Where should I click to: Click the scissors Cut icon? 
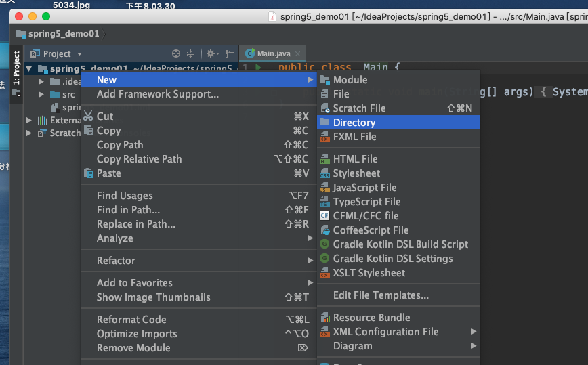[88, 116]
